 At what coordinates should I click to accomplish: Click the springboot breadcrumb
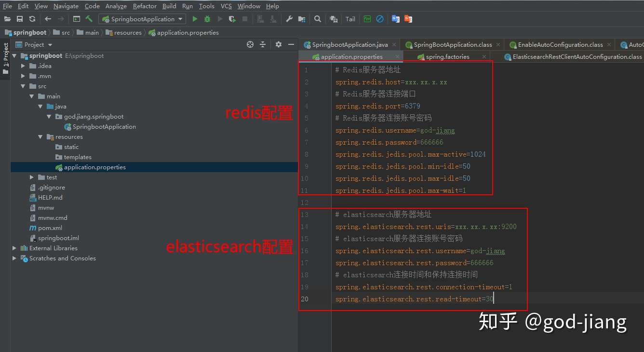(x=26, y=33)
